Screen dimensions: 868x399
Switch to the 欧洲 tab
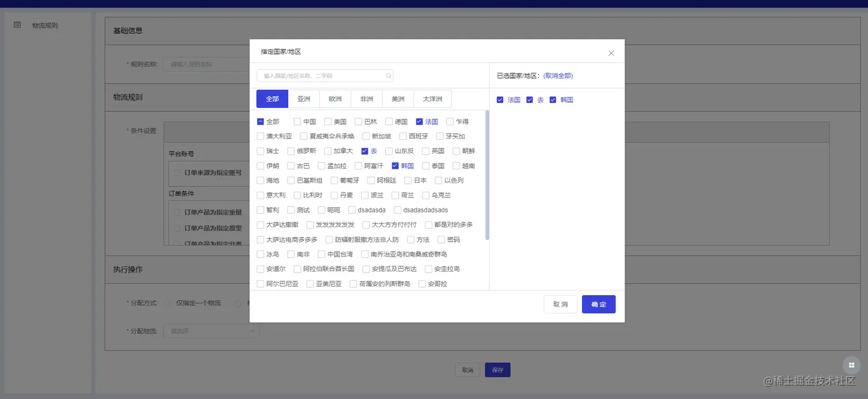tap(335, 99)
